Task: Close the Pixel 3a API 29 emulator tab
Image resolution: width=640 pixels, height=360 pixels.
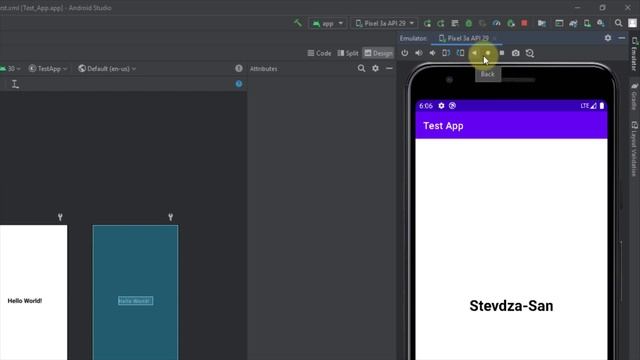Action: click(x=494, y=38)
